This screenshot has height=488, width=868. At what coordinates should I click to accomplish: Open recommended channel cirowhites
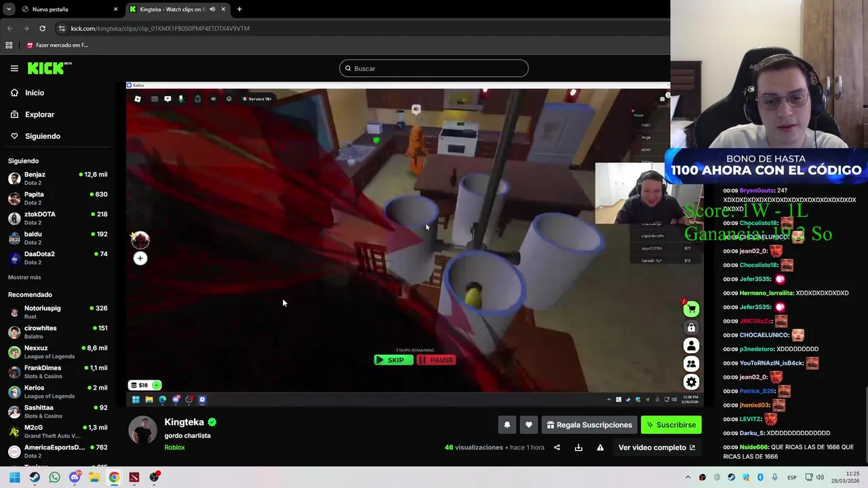58,332
